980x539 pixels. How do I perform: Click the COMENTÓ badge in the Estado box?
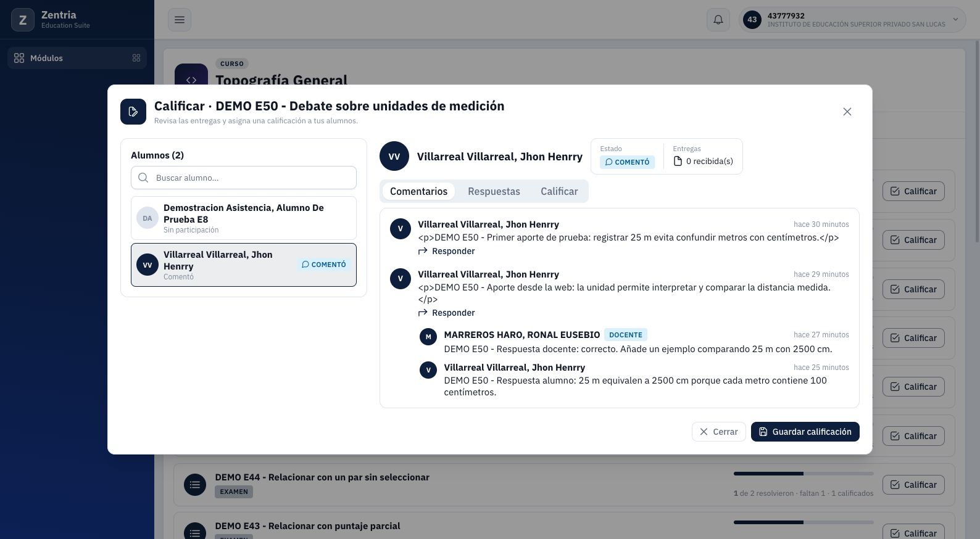click(627, 162)
